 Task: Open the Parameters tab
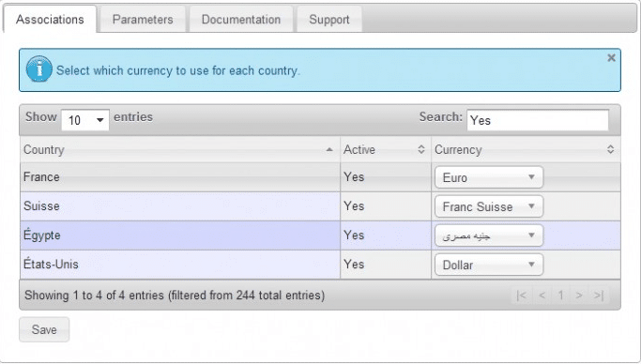[143, 19]
